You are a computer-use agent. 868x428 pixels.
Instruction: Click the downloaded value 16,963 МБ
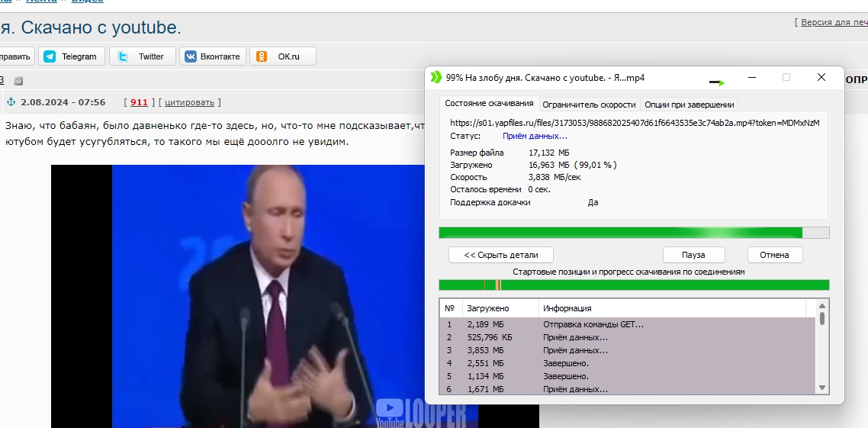(x=549, y=165)
